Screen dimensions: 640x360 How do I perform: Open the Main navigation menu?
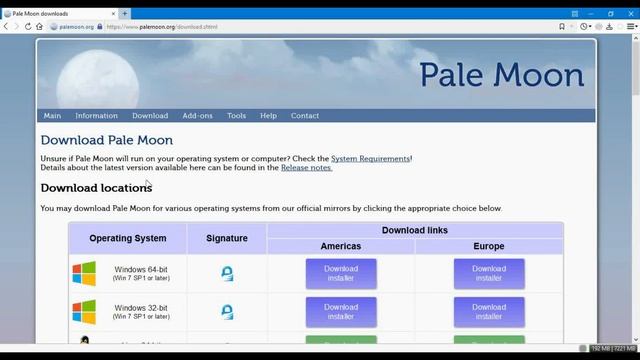coord(52,116)
